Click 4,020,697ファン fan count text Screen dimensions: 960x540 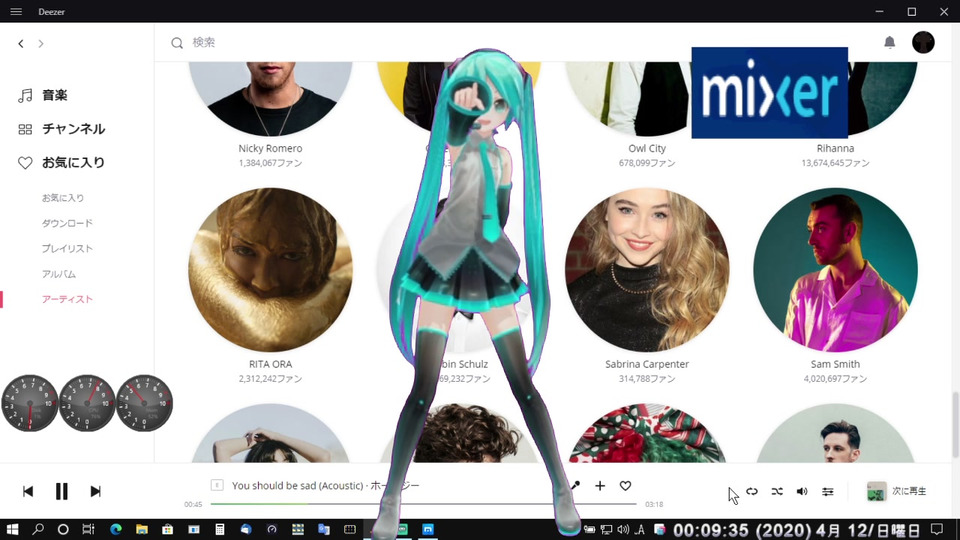pyautogui.click(x=835, y=378)
